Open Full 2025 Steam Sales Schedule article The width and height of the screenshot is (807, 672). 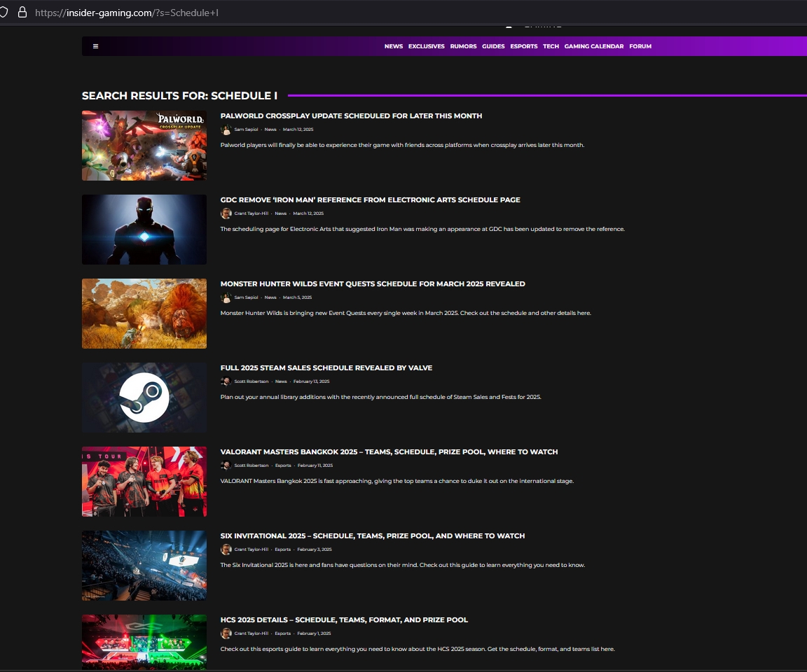pos(326,367)
